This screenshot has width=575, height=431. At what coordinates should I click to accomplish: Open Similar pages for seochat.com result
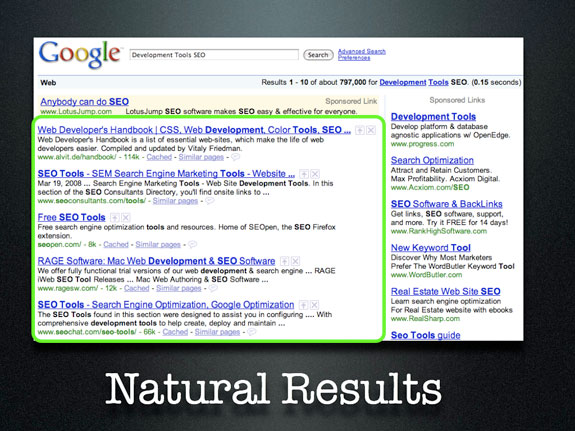(x=217, y=332)
